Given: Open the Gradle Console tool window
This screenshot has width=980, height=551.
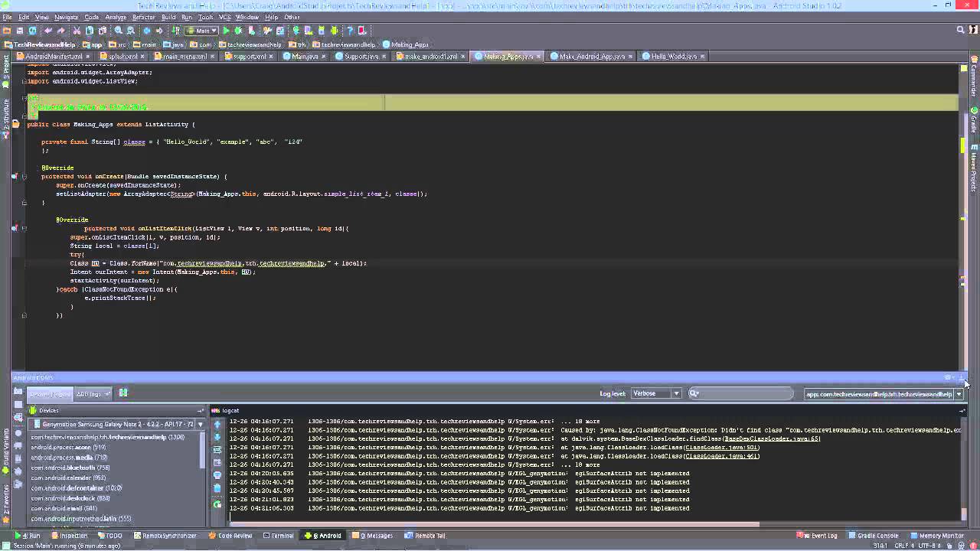Looking at the screenshot, I should click(874, 536).
